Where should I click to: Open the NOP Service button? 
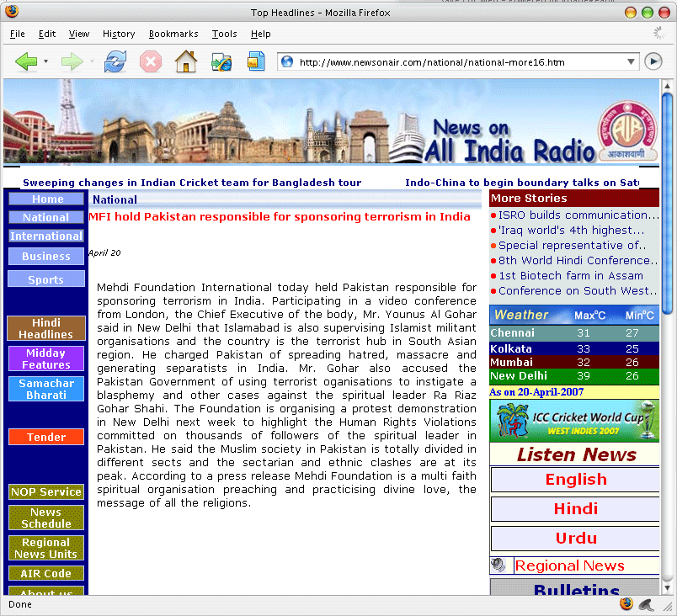click(46, 491)
